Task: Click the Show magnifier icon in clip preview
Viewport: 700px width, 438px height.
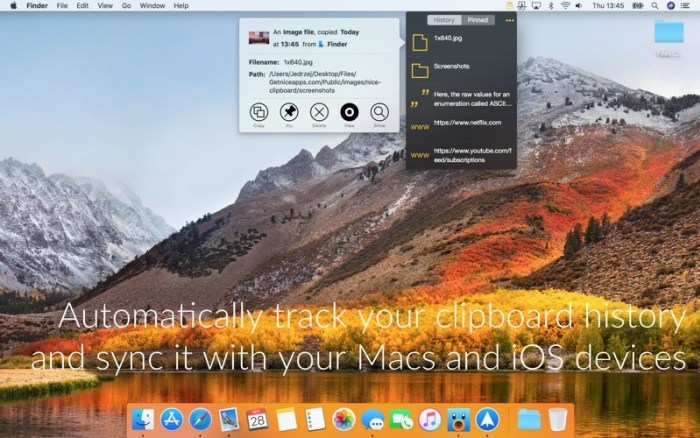Action: coord(379,112)
